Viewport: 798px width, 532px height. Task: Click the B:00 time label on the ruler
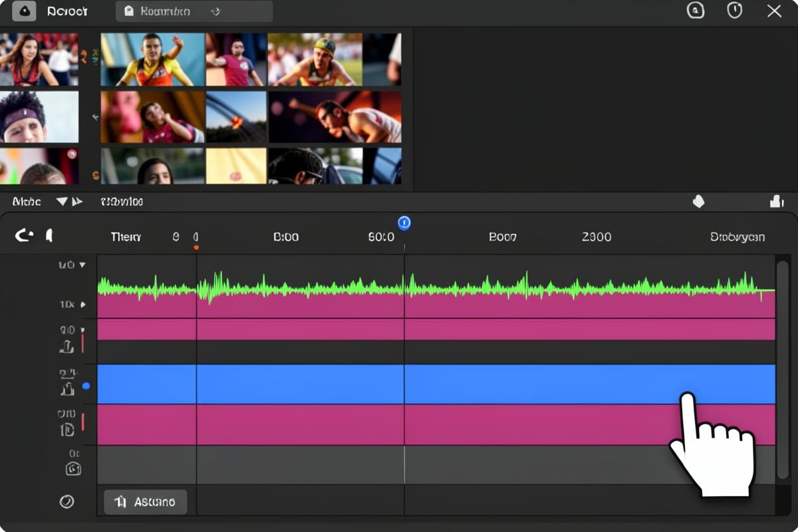click(286, 237)
